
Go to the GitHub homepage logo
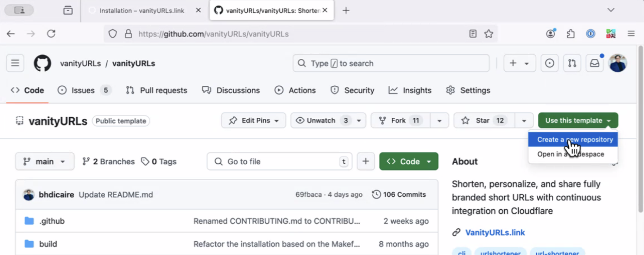pyautogui.click(x=42, y=63)
